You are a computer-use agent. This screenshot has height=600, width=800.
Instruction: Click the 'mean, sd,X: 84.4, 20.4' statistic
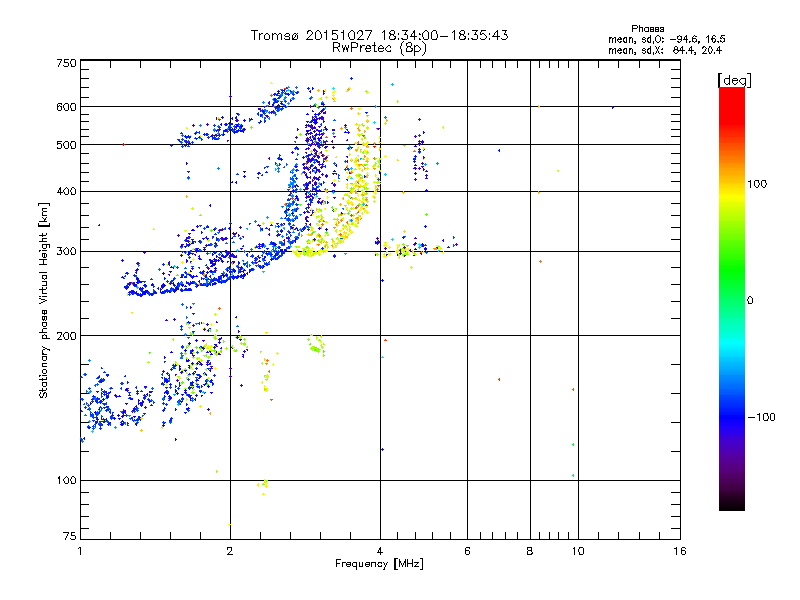pos(665,50)
